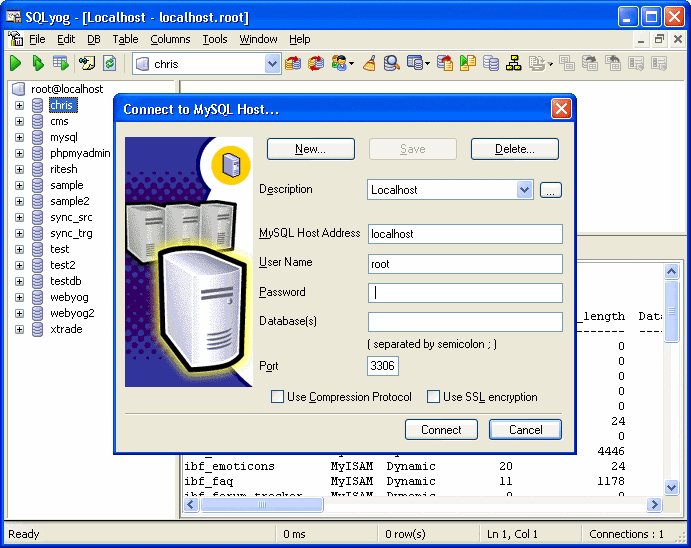The image size is (691, 548).
Task: Open the chris database selector dropdown
Action: [272, 64]
